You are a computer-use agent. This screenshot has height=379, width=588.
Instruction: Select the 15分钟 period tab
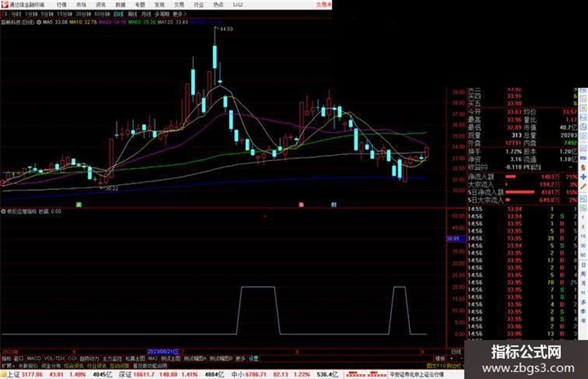point(64,14)
